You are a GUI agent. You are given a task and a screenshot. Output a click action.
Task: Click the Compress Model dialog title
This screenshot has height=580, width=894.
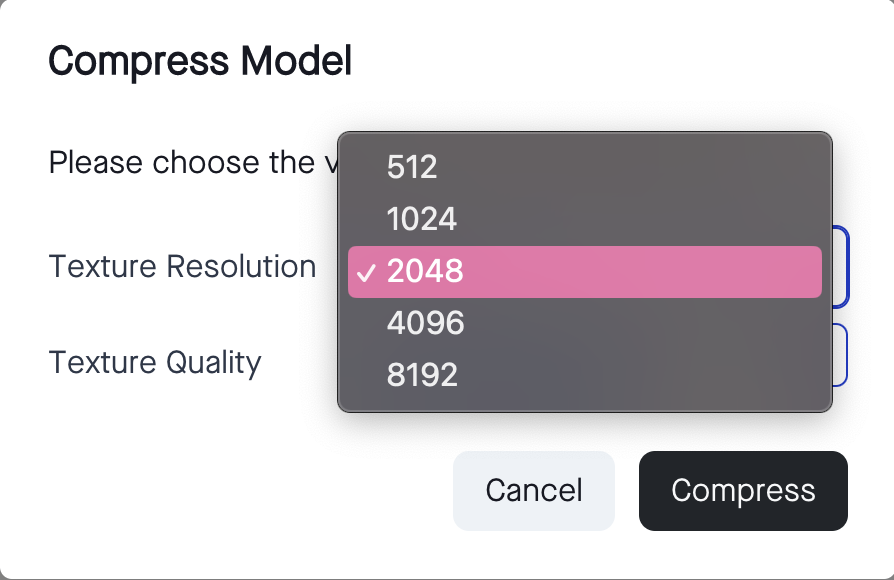(200, 62)
